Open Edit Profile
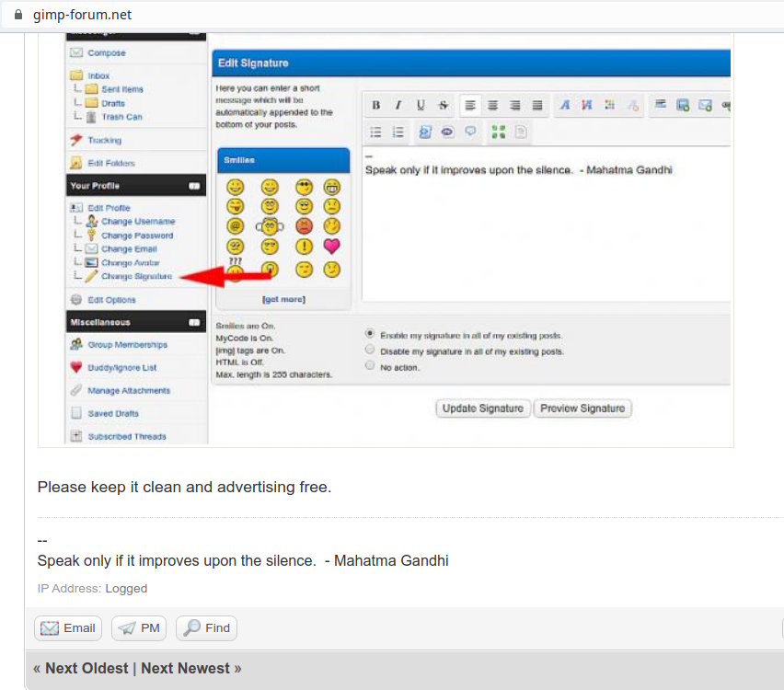Image resolution: width=784 pixels, height=690 pixels. (x=109, y=208)
